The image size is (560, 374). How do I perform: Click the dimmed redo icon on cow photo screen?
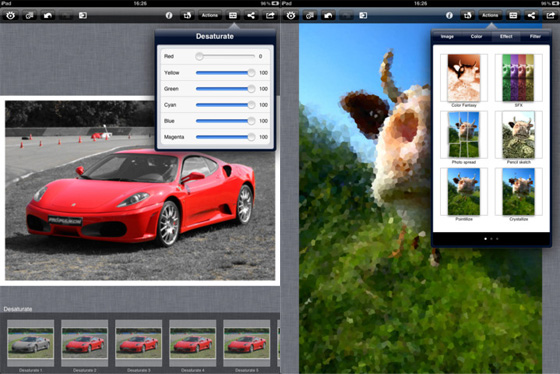click(346, 15)
